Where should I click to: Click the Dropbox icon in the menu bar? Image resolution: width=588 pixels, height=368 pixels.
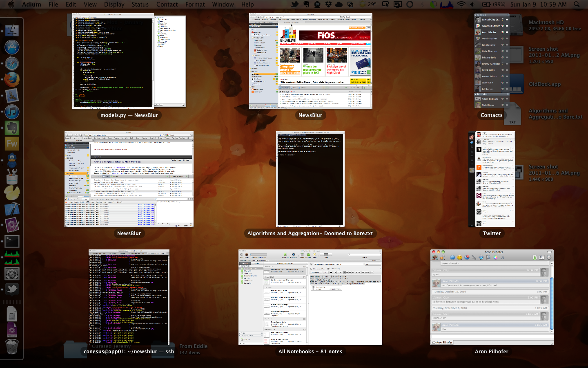coord(329,4)
